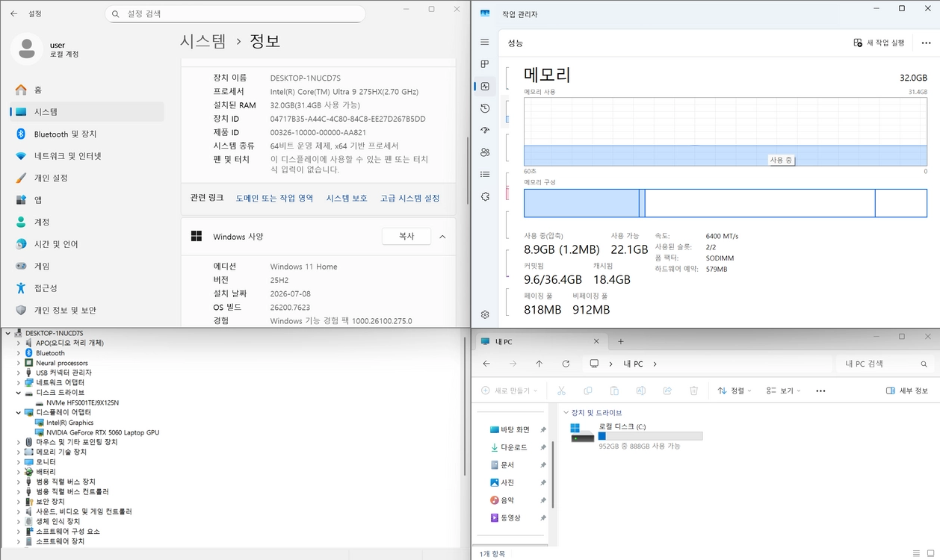The width and height of the screenshot is (940, 560).
Task: Switch to large icons view in status bar
Action: [x=931, y=553]
